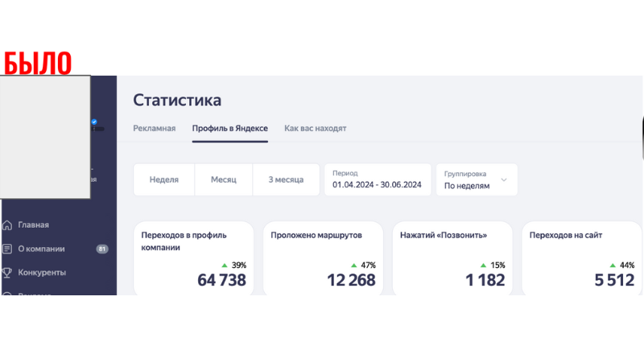Choose the 3 месяца period button
The image size is (644, 346).
coord(286,179)
